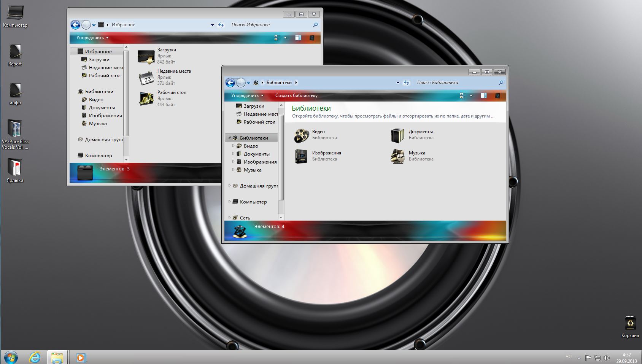Open Упорядочить menu in Библиотеки window

click(247, 95)
